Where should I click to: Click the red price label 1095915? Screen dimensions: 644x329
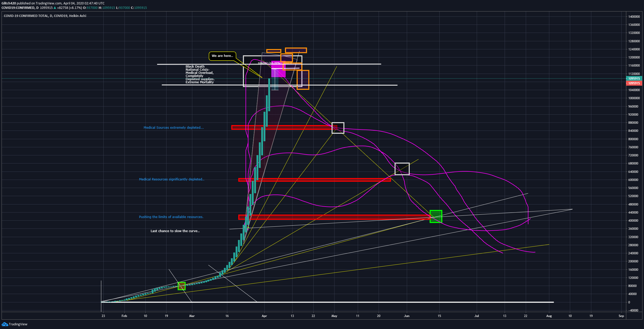tap(634, 83)
